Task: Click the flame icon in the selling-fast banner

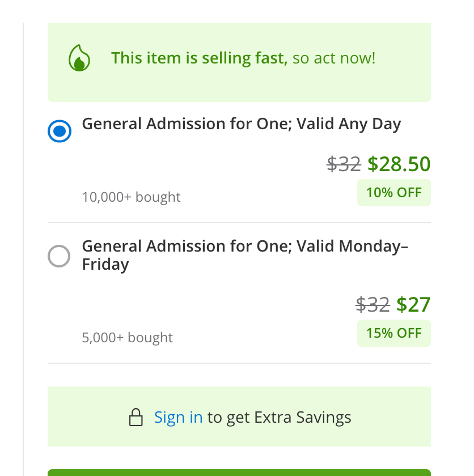Action: tap(79, 58)
